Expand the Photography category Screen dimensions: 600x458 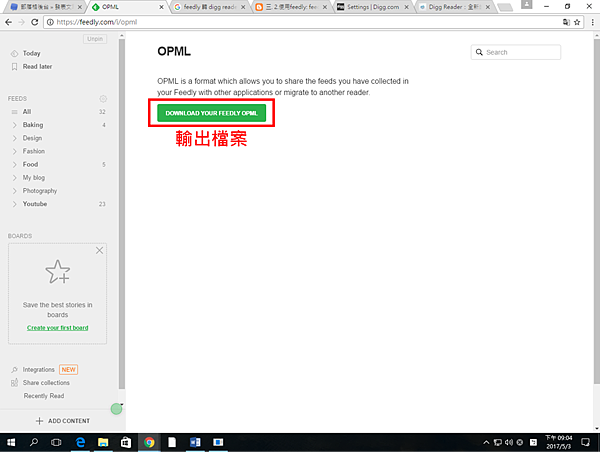pyautogui.click(x=15, y=191)
